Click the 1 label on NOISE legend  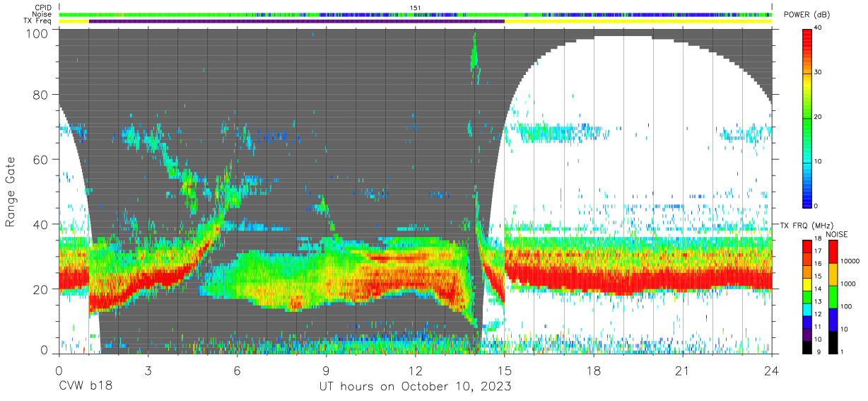(x=843, y=351)
